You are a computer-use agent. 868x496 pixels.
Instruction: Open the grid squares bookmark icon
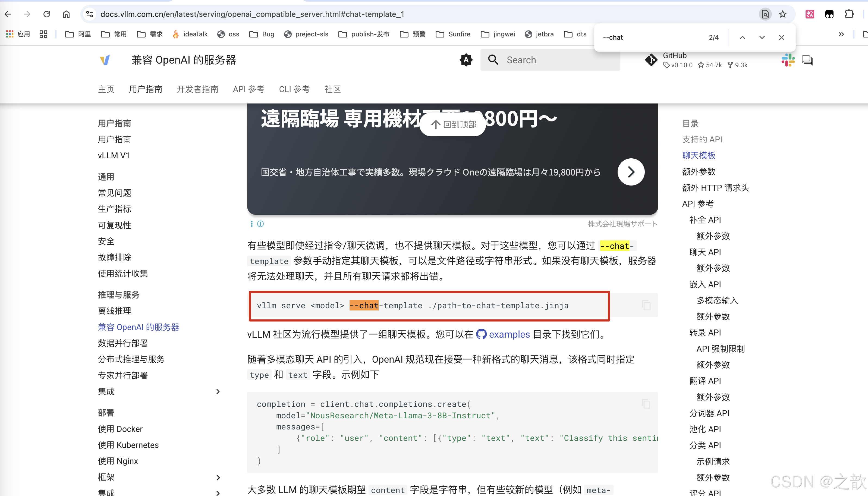click(x=43, y=34)
